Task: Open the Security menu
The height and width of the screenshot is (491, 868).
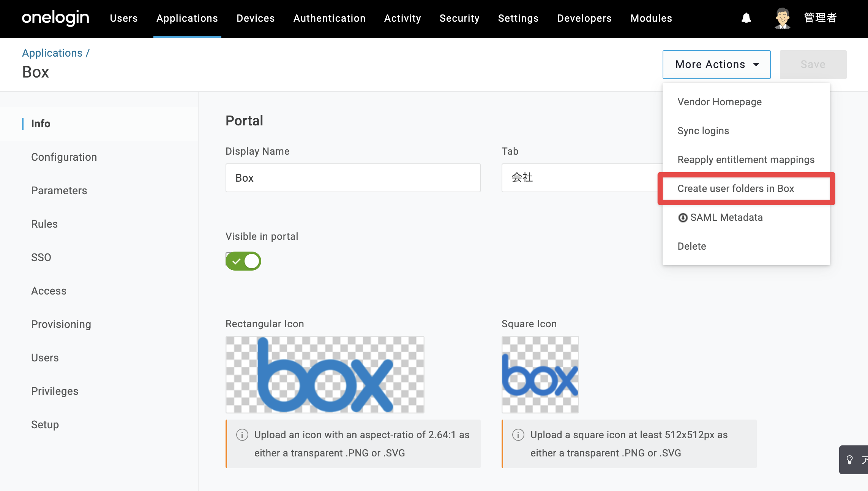Action: [459, 18]
